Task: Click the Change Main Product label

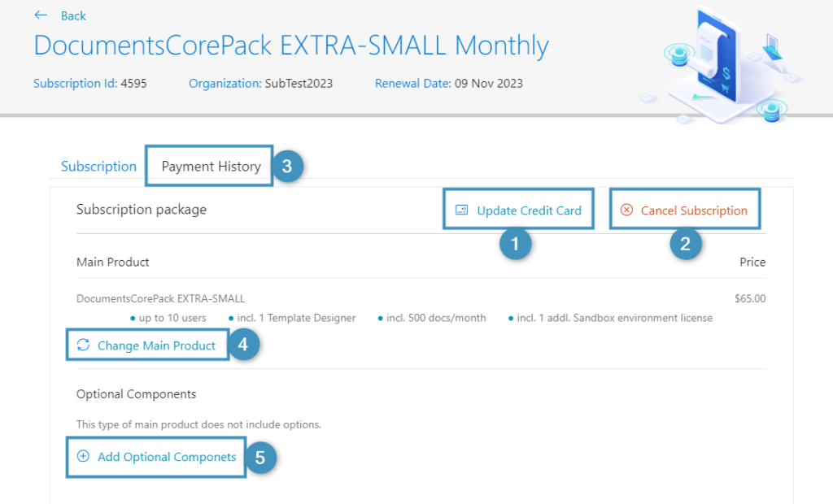Action: tap(156, 345)
